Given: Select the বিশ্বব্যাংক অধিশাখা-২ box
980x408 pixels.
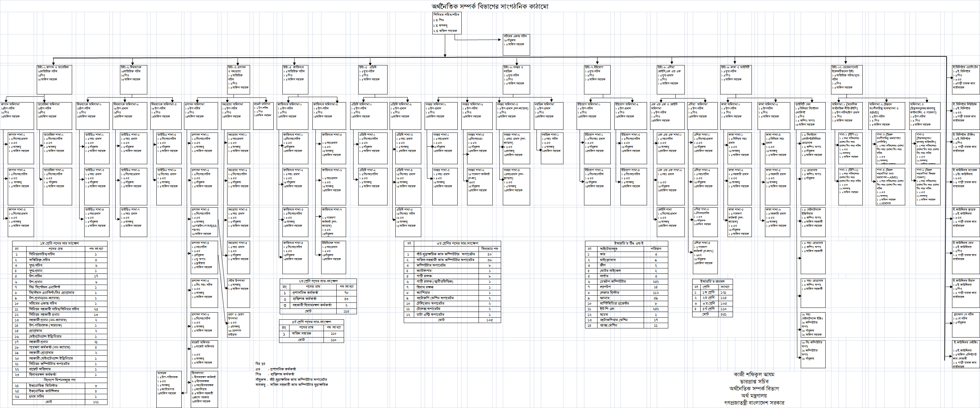Looking at the screenshot, I should pyautogui.click(x=129, y=115).
